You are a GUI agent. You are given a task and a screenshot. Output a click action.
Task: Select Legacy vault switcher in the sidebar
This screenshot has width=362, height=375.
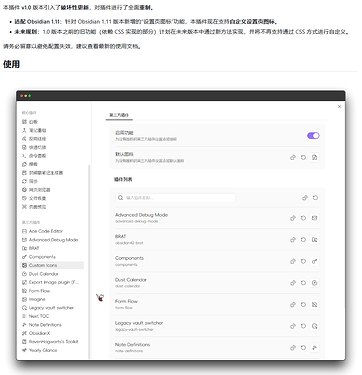click(48, 308)
